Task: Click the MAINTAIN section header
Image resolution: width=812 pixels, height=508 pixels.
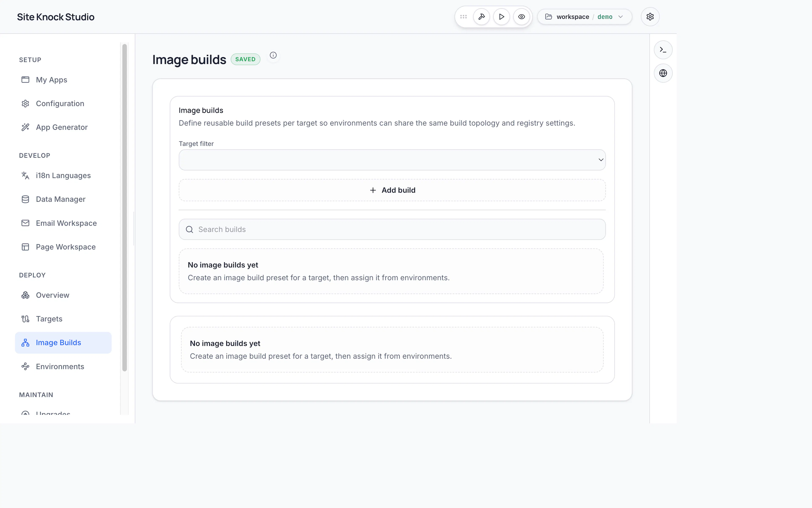Action: (36, 395)
